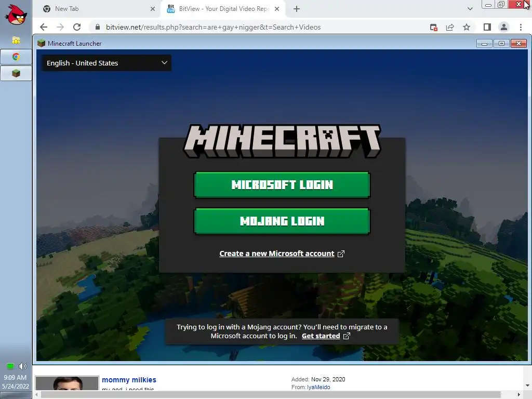Click the volume speaker tray icon
This screenshot has height=399, width=532.
tap(22, 366)
